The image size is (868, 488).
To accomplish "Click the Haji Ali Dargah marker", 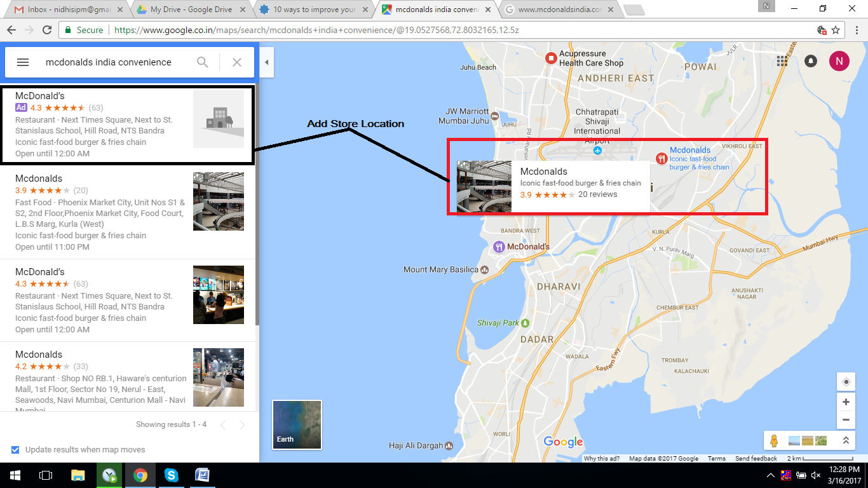I will coord(449,445).
